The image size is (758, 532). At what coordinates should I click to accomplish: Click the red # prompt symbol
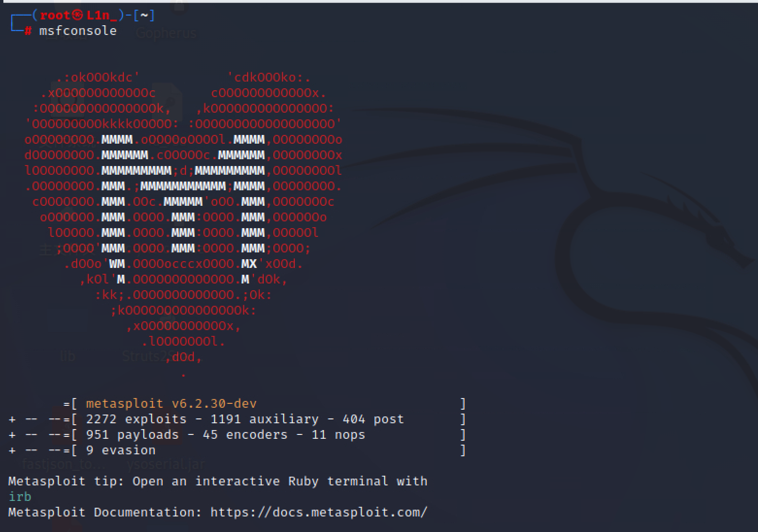(x=28, y=31)
